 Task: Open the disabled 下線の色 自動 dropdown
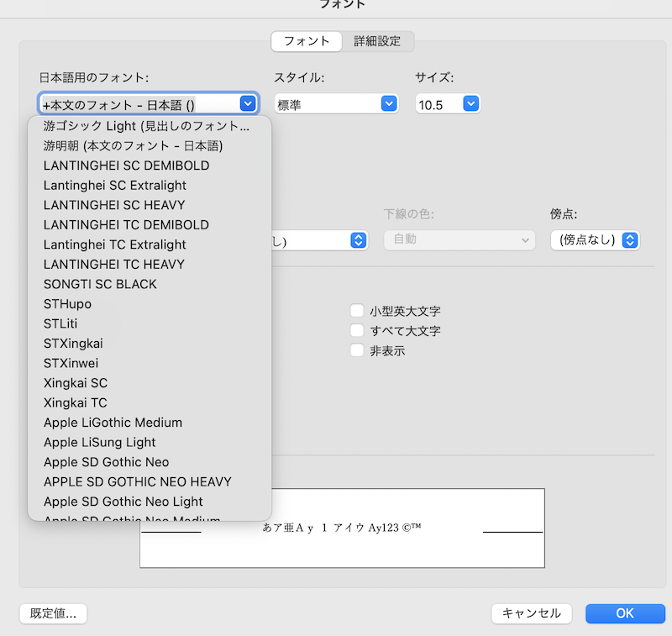[x=459, y=240]
